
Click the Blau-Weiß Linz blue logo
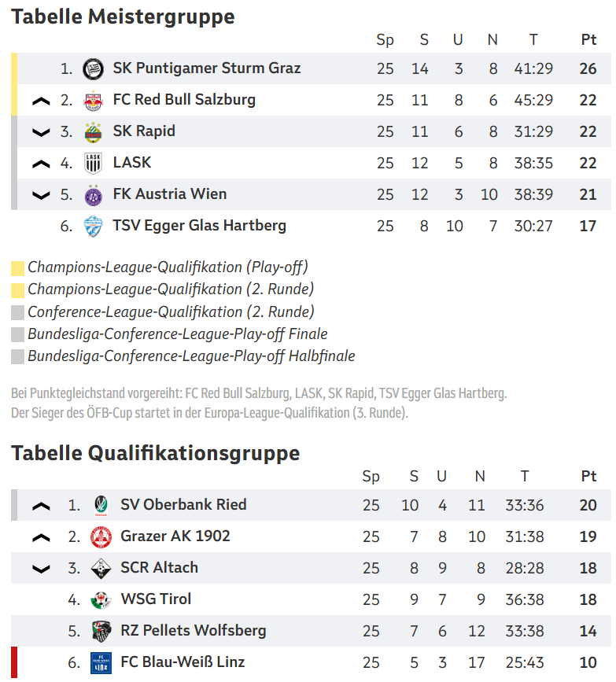tap(101, 662)
